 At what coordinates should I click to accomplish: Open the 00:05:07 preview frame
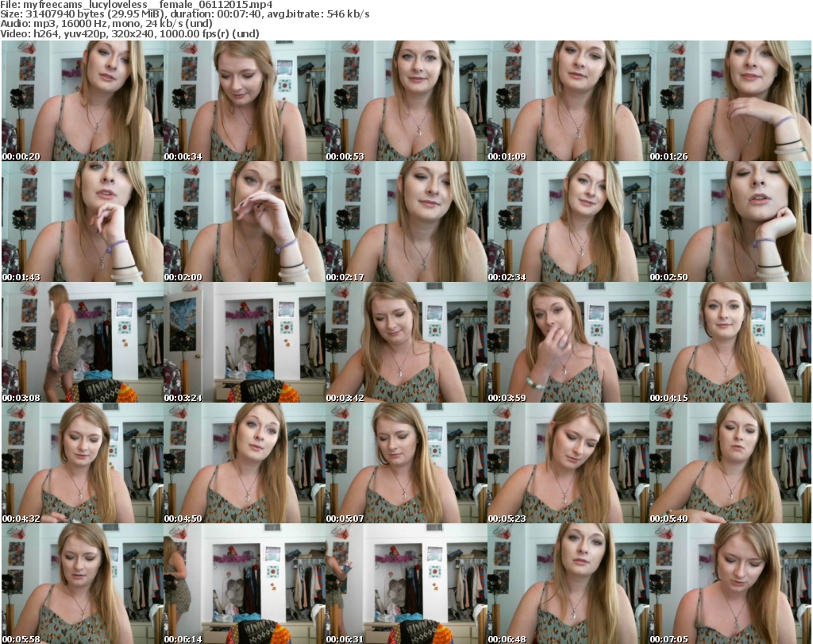click(406, 464)
